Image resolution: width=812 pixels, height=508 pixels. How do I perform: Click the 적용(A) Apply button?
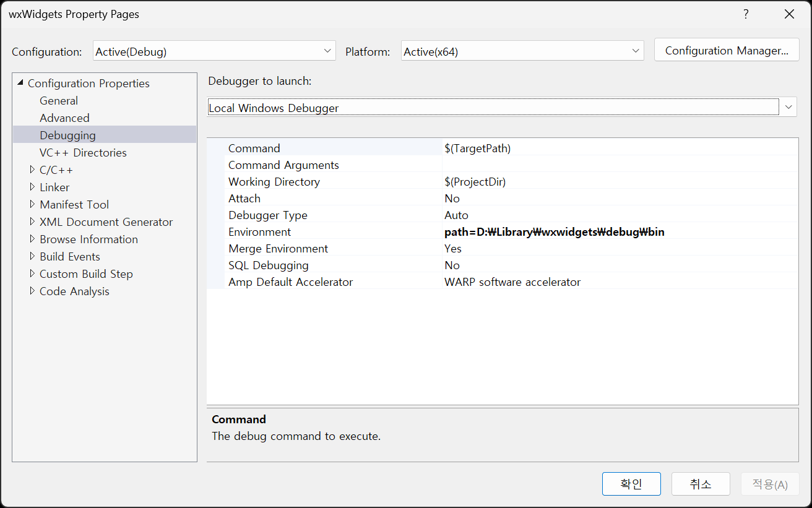pyautogui.click(x=770, y=484)
